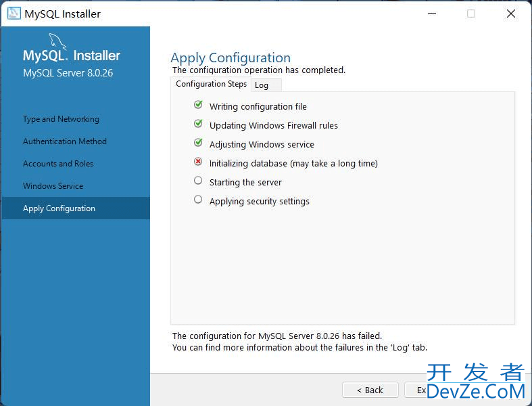532x406 pixels.
Task: Switch to the Log tab
Action: tap(266, 85)
